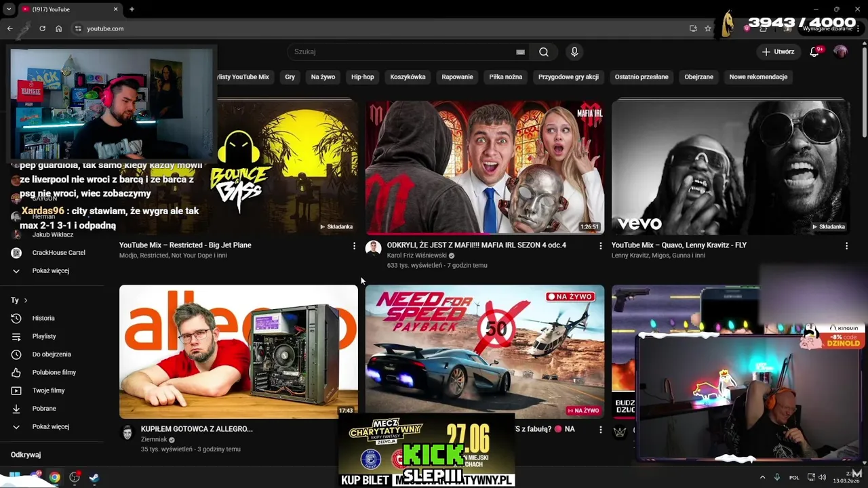Open Karol Friz Wiśniewski channel avatar

coord(373,248)
